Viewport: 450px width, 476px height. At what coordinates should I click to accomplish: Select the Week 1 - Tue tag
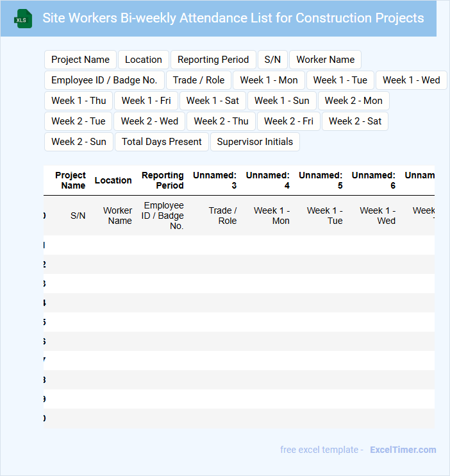pyautogui.click(x=340, y=80)
